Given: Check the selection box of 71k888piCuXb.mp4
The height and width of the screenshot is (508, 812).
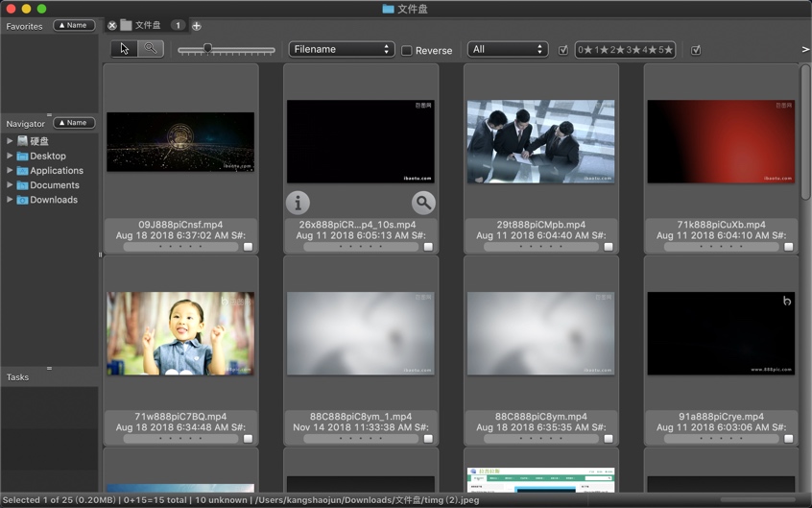Looking at the screenshot, I should [x=789, y=247].
